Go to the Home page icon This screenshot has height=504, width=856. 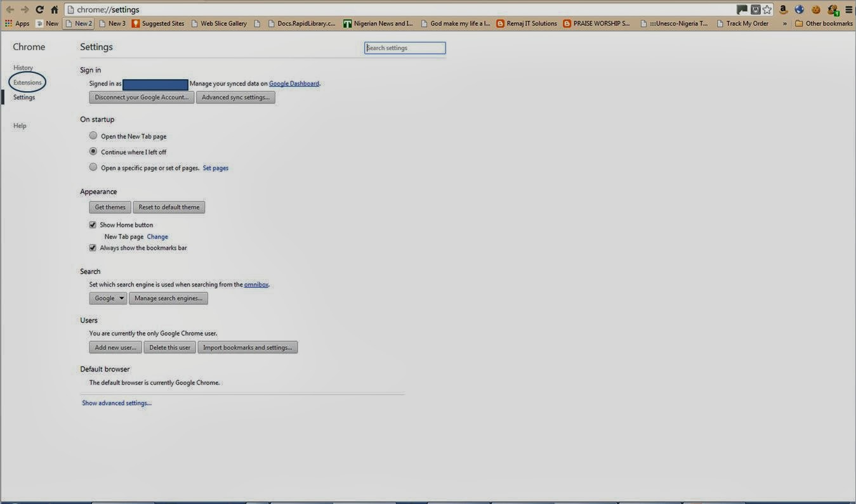[55, 10]
